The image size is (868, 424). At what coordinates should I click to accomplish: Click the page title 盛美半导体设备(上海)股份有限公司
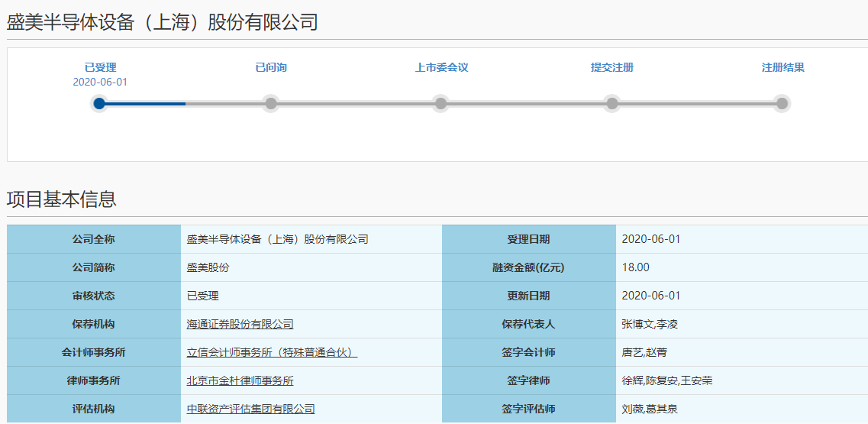pyautogui.click(x=162, y=22)
